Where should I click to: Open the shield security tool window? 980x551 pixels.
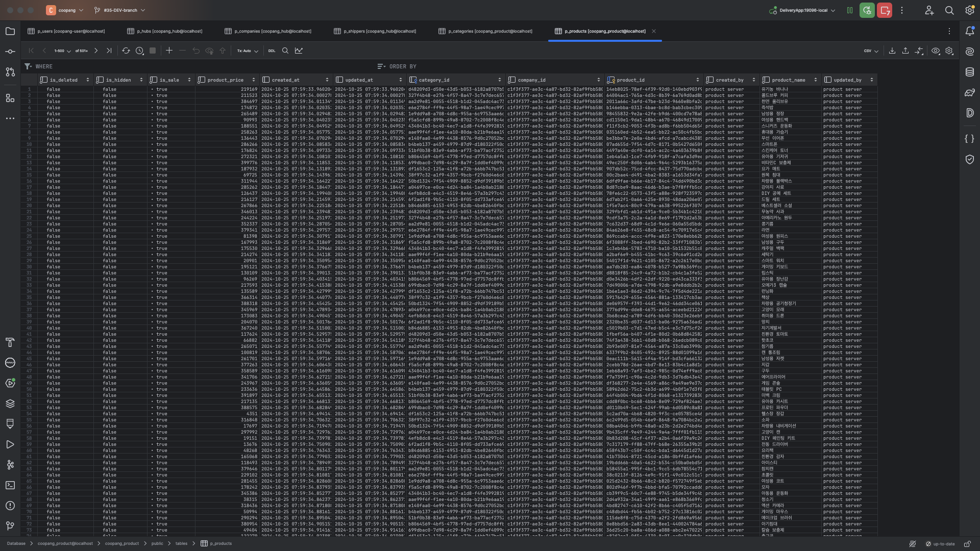click(970, 159)
